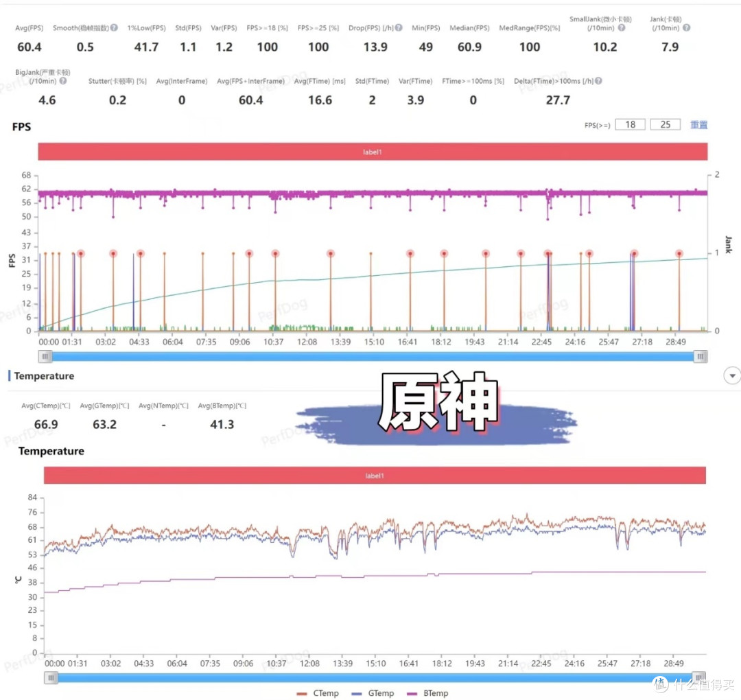This screenshot has height=700, width=741.
Task: Click Drop(FPS) value 13.9
Action: pyautogui.click(x=376, y=47)
